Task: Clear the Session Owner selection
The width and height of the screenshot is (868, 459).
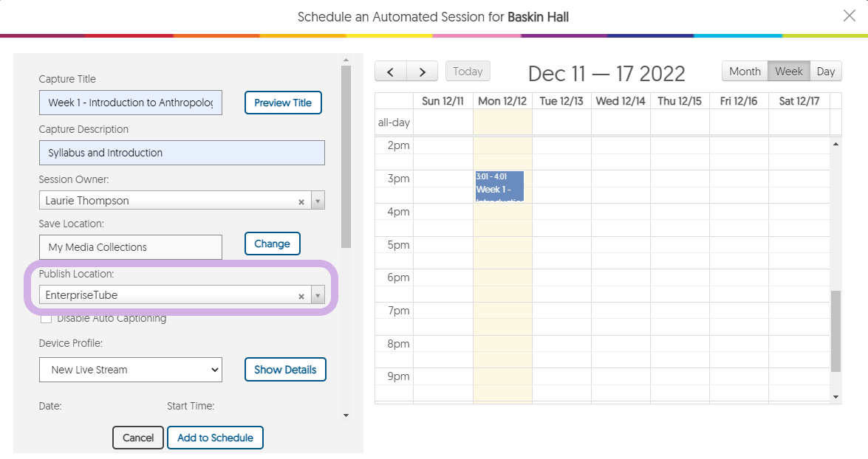Action: [301, 201]
